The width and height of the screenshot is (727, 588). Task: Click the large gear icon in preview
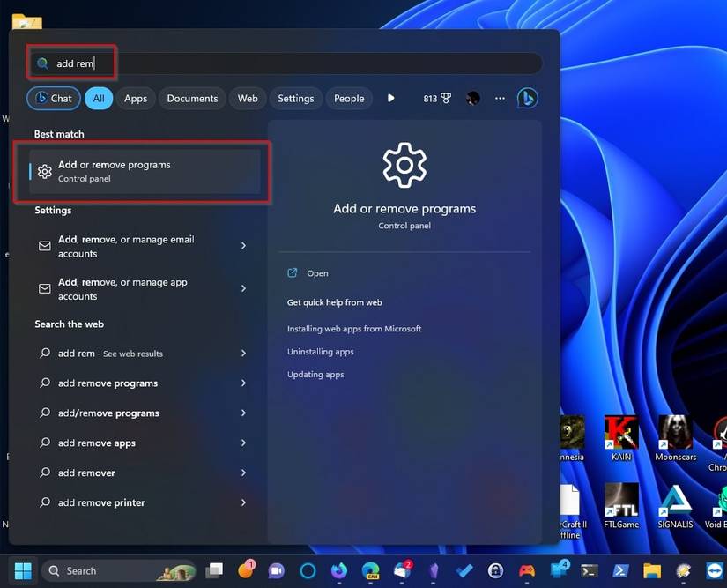[x=404, y=165]
